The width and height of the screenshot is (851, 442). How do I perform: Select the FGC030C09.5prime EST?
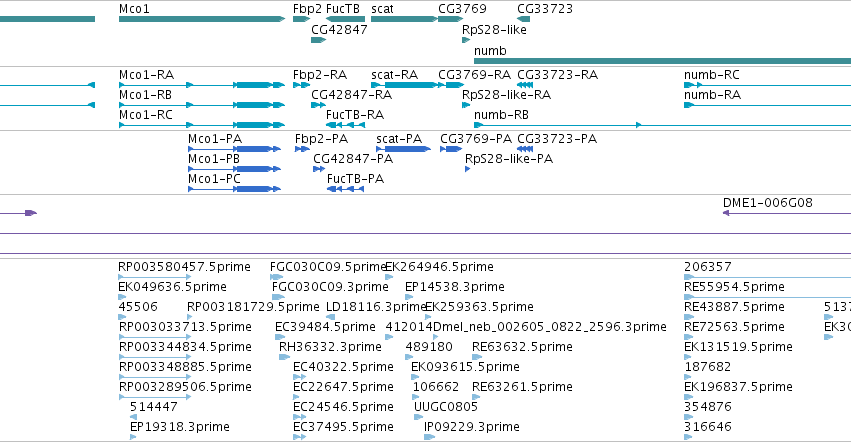[x=328, y=267]
